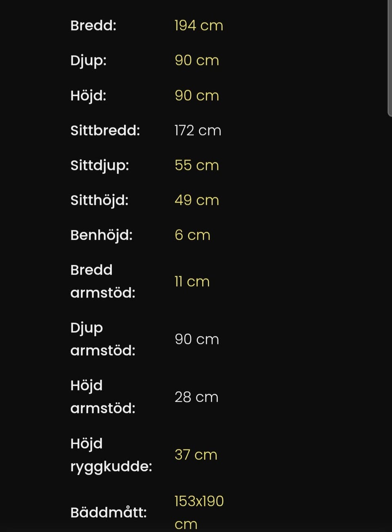Click the 49 cm seat height value

pos(197,200)
